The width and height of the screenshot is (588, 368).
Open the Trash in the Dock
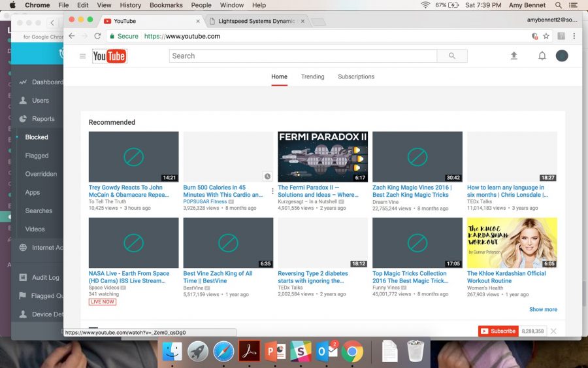(x=415, y=351)
